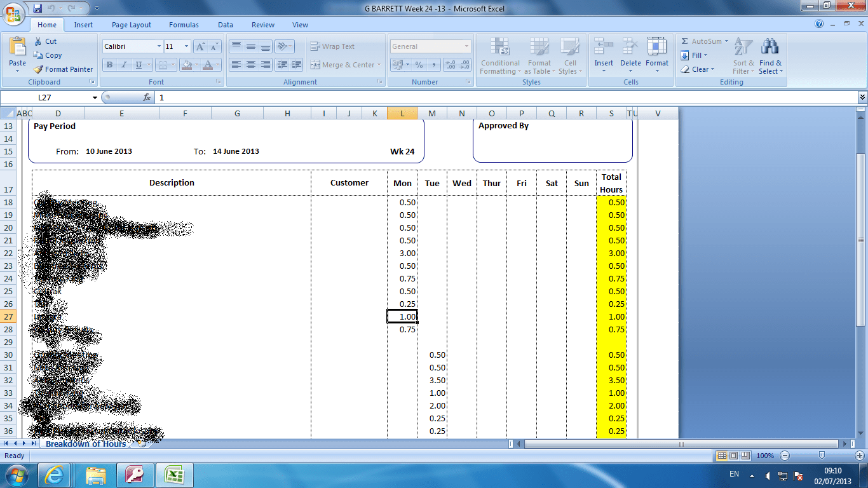Center cell text horizontally

pos(250,65)
